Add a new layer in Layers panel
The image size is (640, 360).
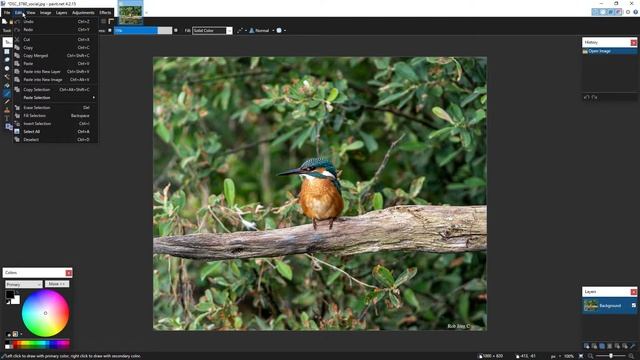coord(587,346)
